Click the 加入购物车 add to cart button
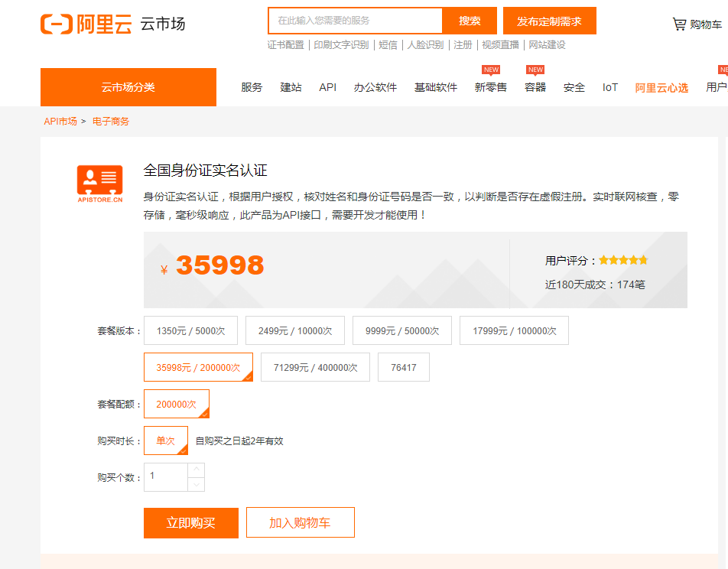This screenshot has width=728, height=569. click(300, 522)
